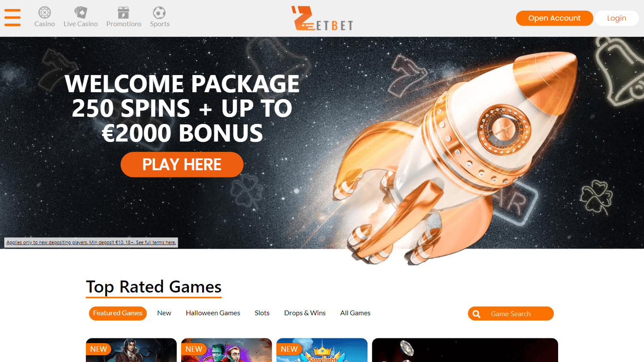This screenshot has width=644, height=362.
Task: Select the Drops & Wins tab
Action: pyautogui.click(x=305, y=313)
